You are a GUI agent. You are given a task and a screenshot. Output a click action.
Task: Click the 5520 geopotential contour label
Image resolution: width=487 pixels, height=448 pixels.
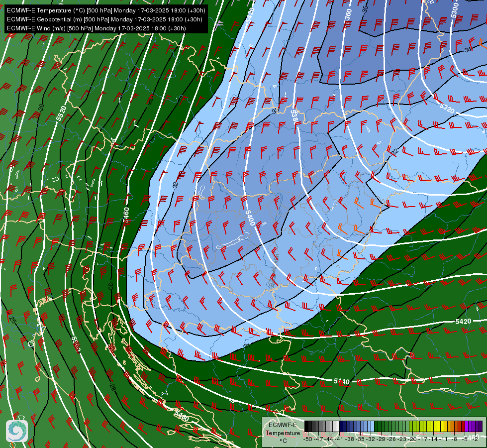(61, 113)
